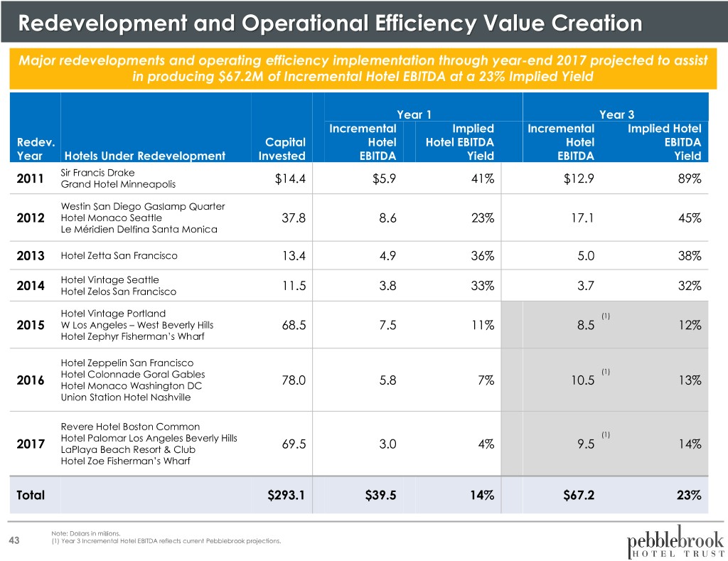Click the Year 1 column group header
The width and height of the screenshot is (728, 561).
pyautogui.click(x=409, y=112)
